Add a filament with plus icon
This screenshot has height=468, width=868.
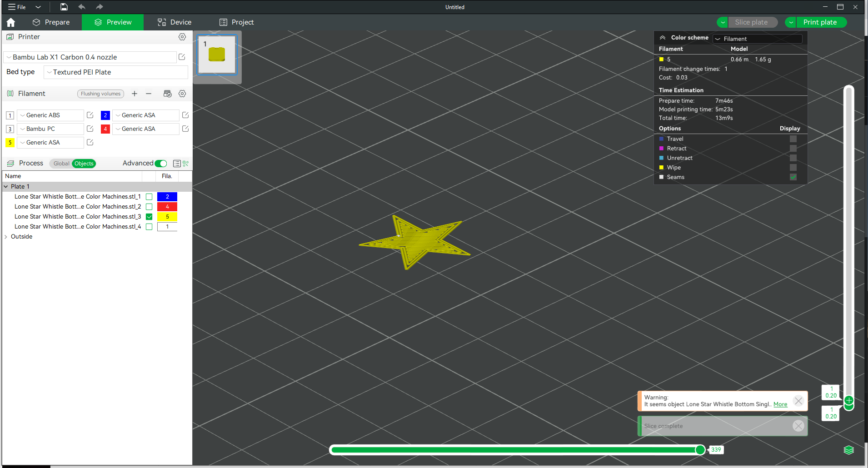click(135, 94)
